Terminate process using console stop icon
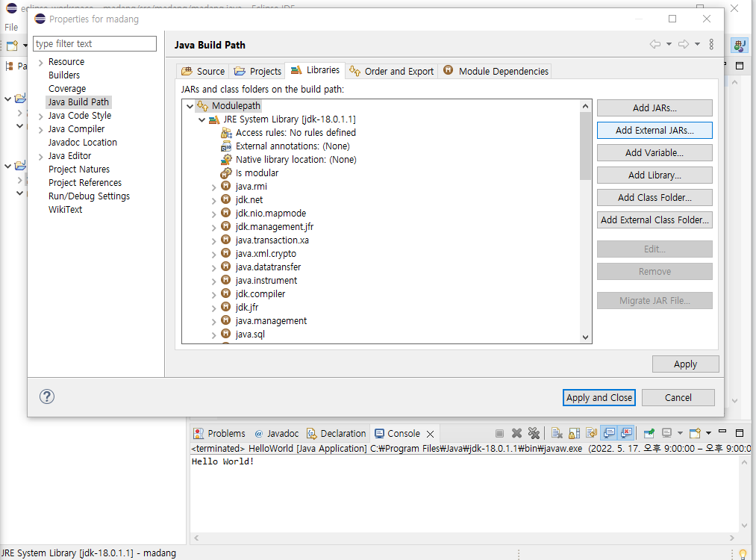 pyautogui.click(x=499, y=433)
